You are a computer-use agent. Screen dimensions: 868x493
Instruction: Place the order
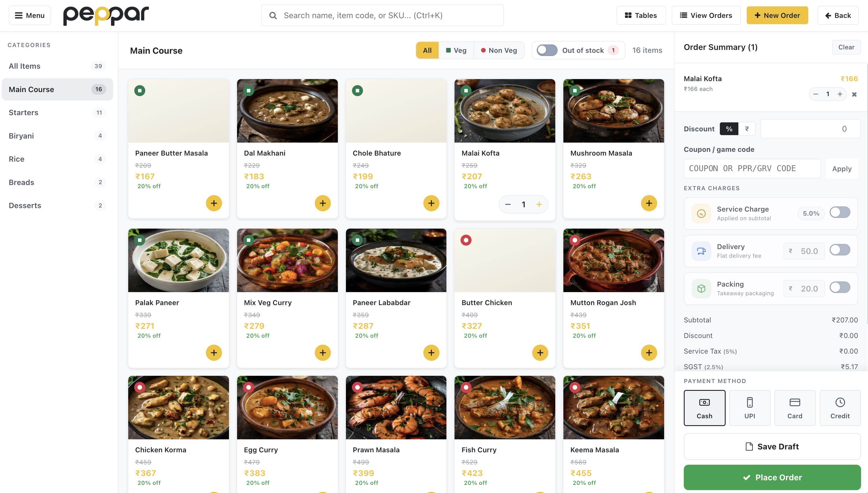click(x=772, y=477)
